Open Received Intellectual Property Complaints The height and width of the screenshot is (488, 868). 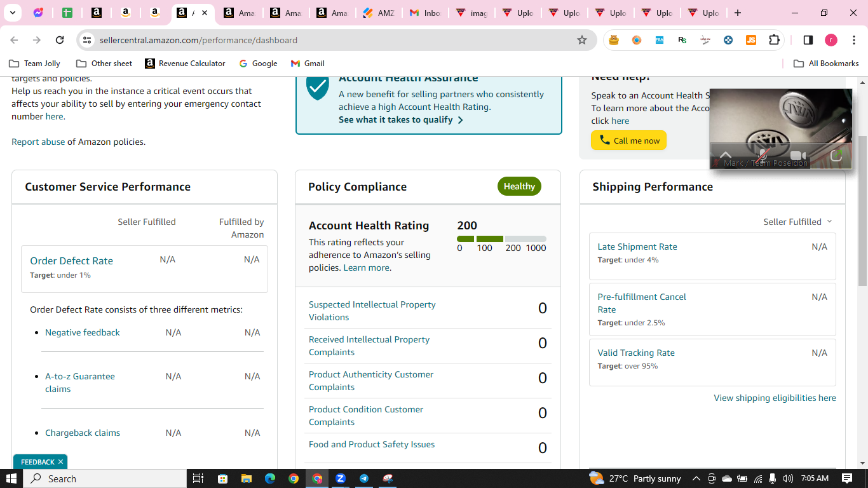coord(369,346)
